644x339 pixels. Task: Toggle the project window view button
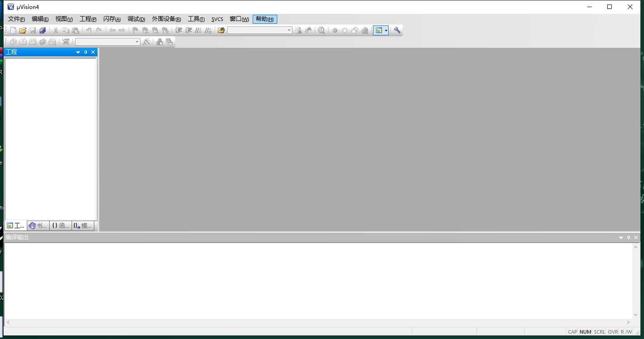pos(378,30)
